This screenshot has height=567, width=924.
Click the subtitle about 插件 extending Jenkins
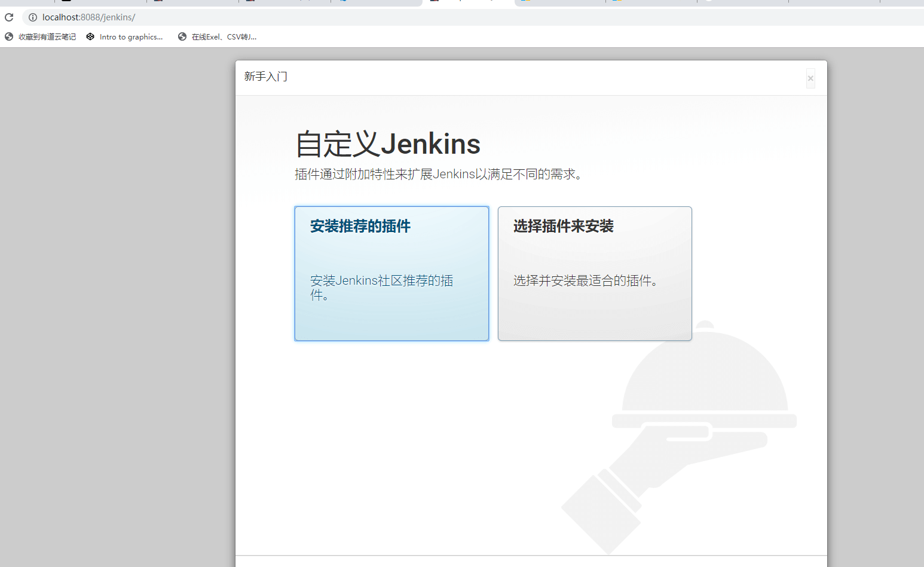pyautogui.click(x=439, y=174)
